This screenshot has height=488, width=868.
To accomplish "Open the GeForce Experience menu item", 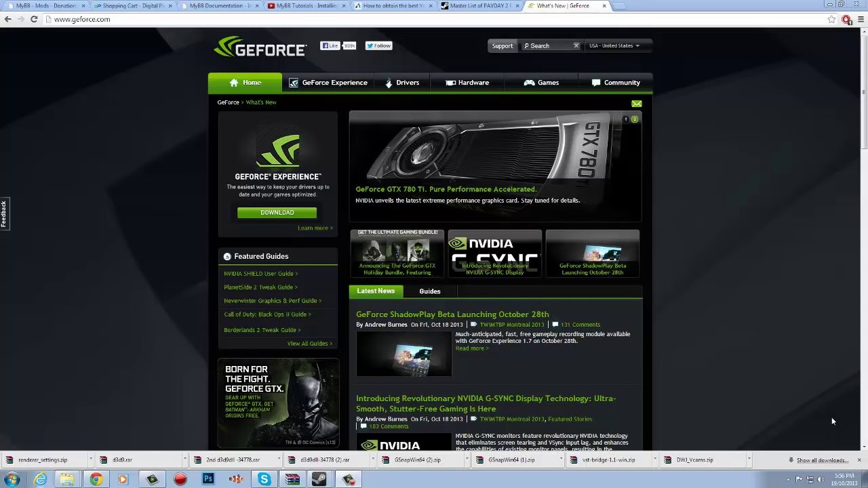I will (x=328, y=83).
